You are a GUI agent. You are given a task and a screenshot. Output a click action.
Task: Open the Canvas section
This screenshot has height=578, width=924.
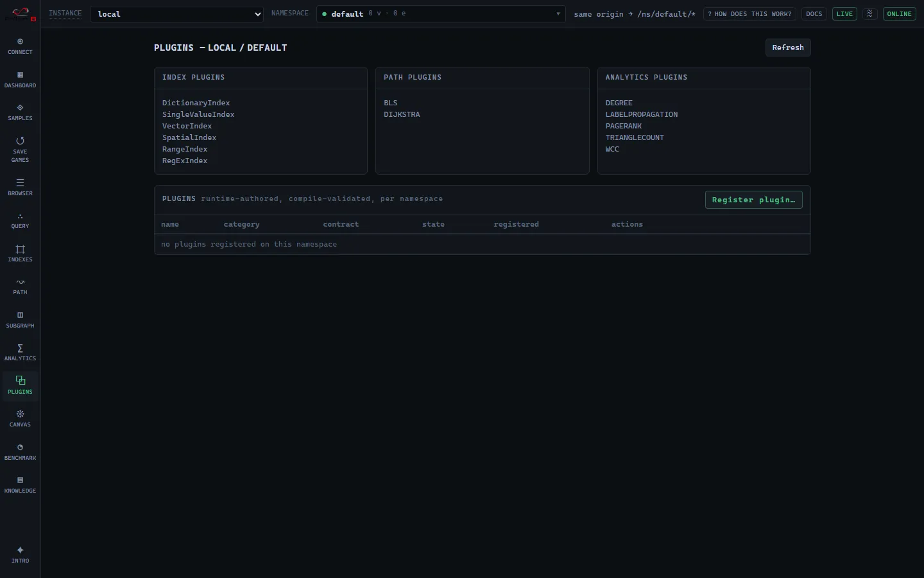(20, 419)
